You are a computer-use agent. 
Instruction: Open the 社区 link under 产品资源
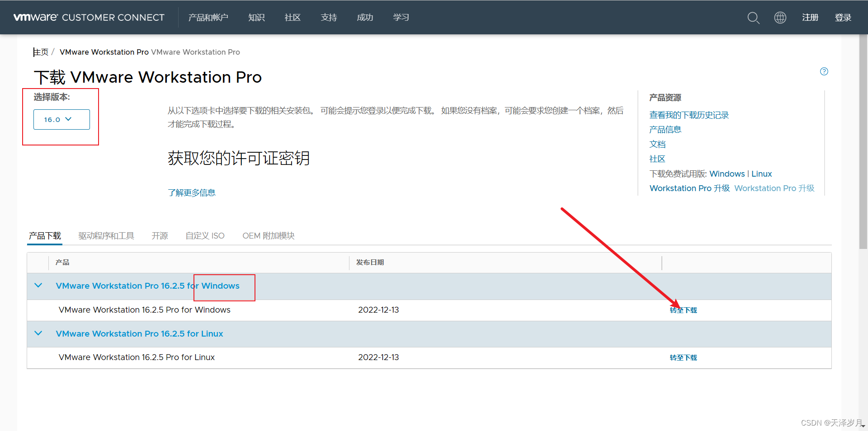coord(657,159)
